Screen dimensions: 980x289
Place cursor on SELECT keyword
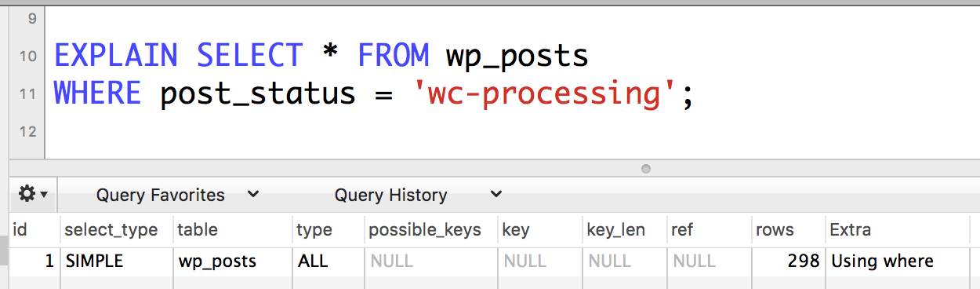249,56
